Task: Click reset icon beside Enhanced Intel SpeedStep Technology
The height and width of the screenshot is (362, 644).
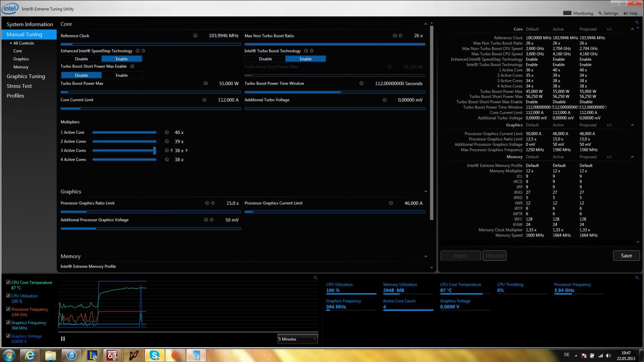Action: click(x=143, y=51)
